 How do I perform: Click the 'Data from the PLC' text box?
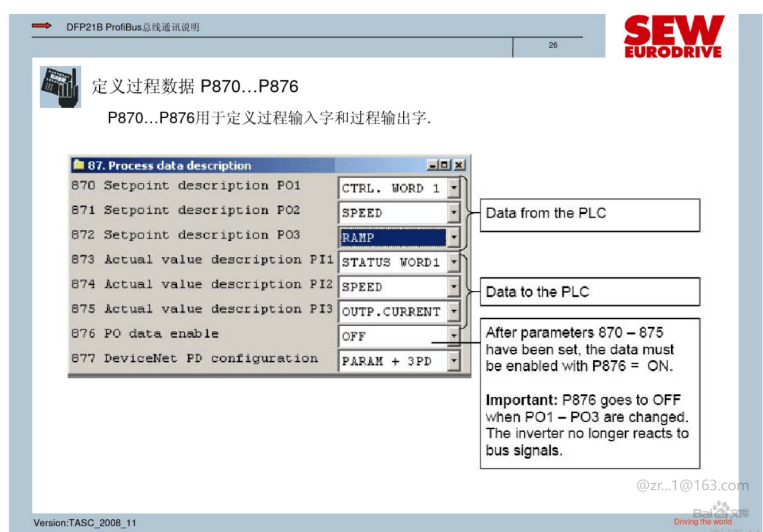(590, 215)
